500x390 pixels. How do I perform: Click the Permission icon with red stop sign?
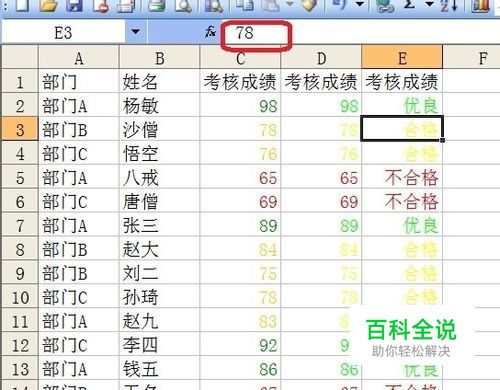[x=101, y=5]
